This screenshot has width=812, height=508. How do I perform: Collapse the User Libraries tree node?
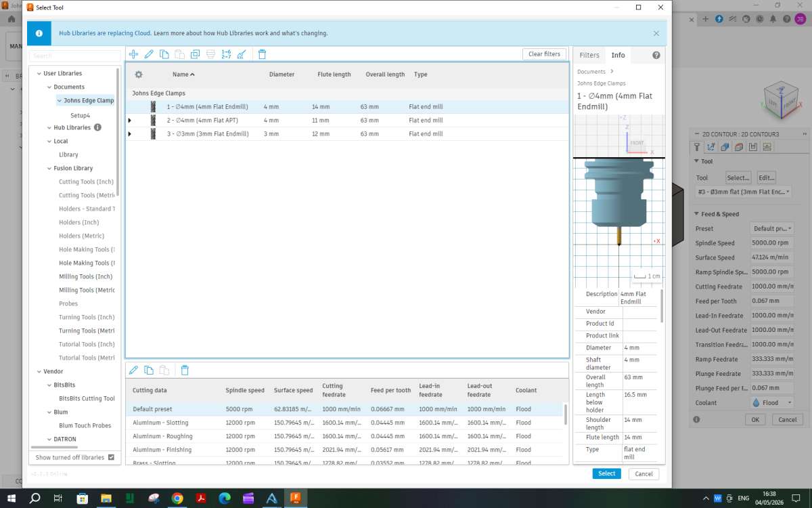[x=39, y=73]
